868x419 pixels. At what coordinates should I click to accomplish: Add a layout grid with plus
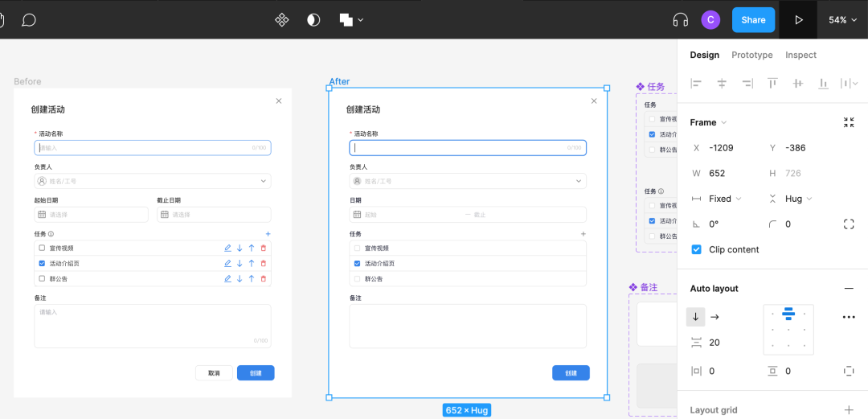(849, 410)
